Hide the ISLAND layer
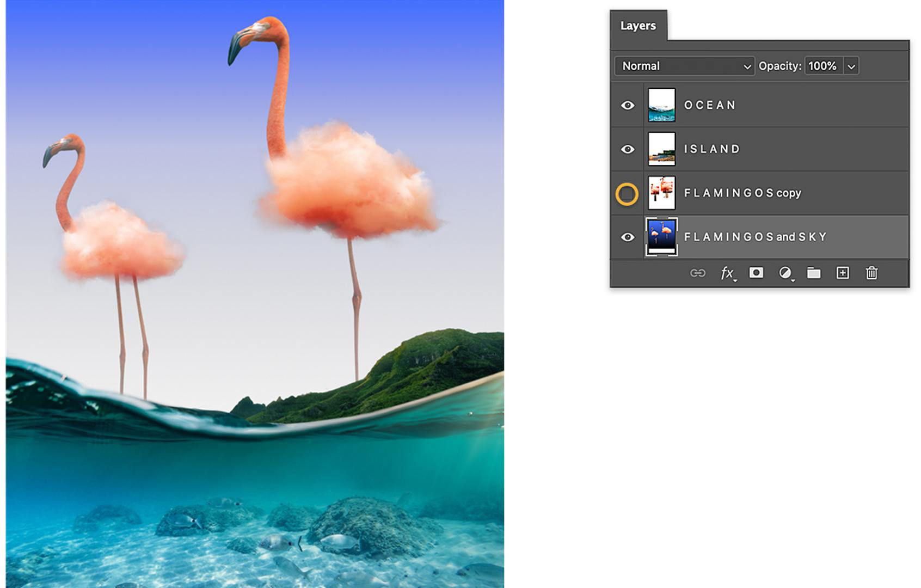This screenshot has height=588, width=921. (627, 149)
